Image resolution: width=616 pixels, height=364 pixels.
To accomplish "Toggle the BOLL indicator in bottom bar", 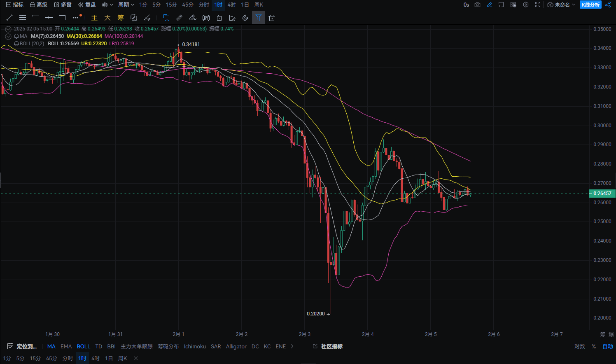I will click(83, 346).
